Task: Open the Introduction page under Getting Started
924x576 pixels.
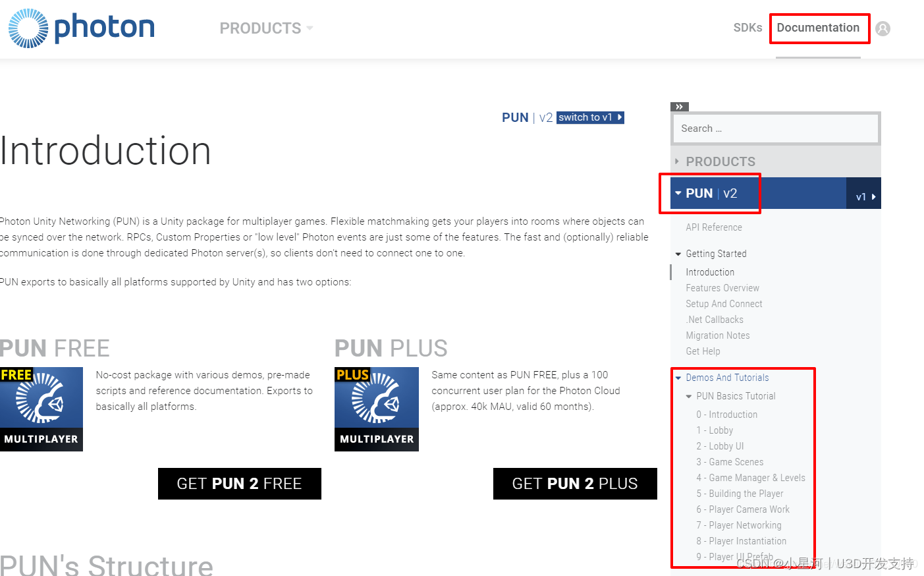Action: (710, 272)
